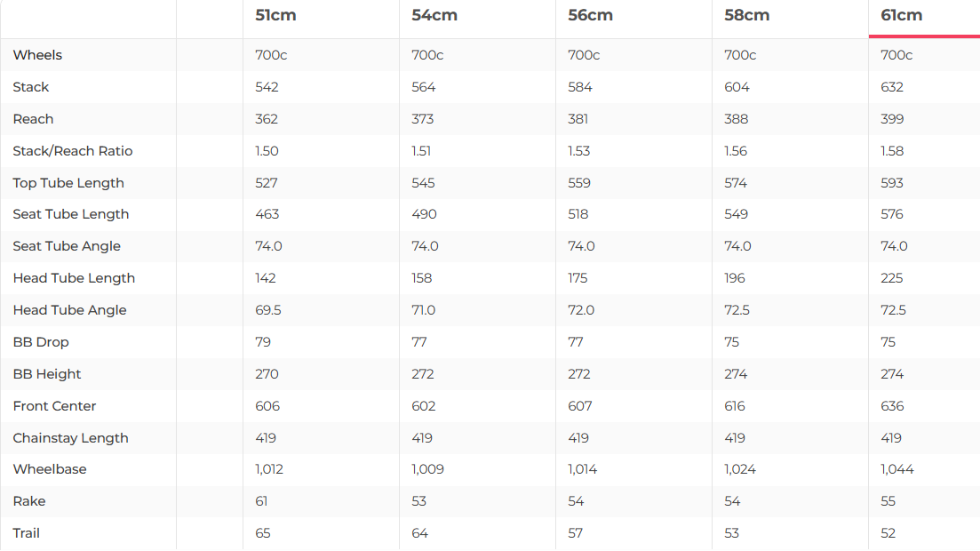Click the 632 stack value

click(892, 87)
